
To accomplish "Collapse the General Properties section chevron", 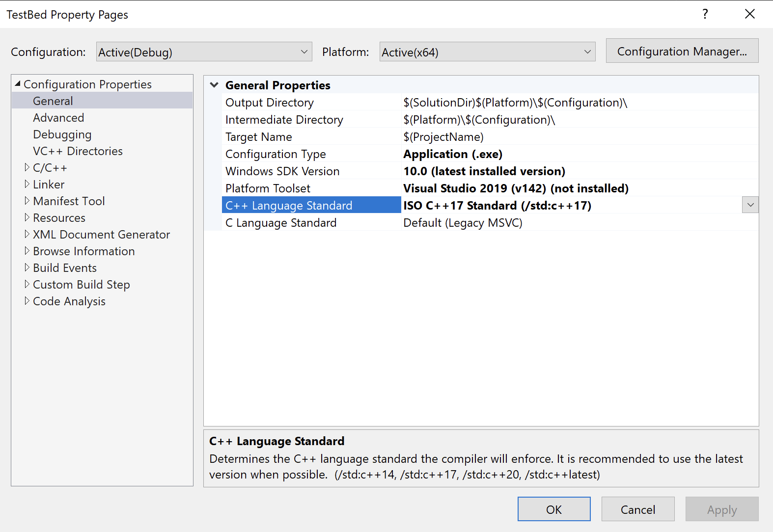I will pos(214,85).
